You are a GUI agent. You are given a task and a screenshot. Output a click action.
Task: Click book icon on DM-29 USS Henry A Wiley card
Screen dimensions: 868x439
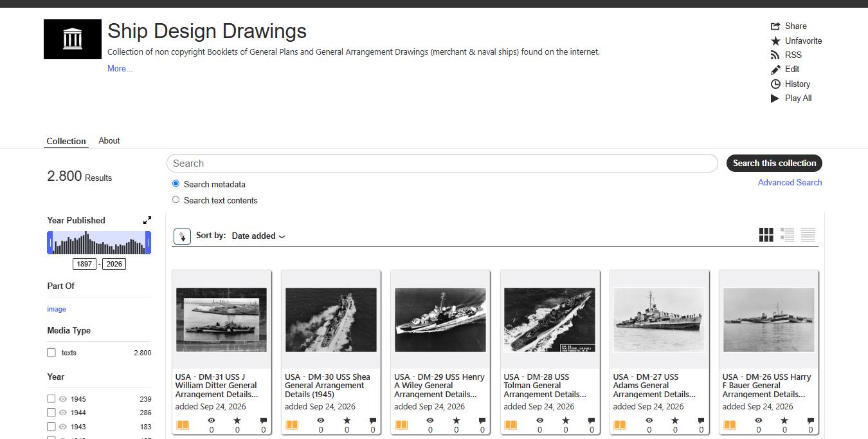[x=401, y=425]
